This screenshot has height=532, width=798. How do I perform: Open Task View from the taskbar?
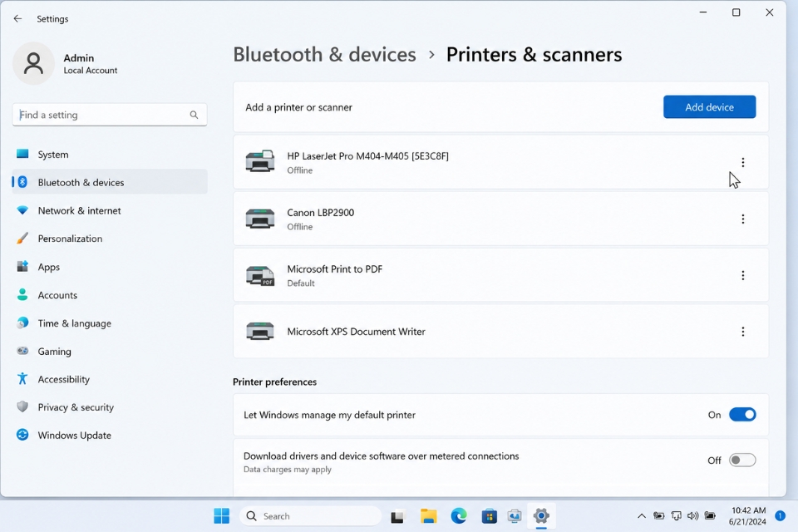(397, 516)
